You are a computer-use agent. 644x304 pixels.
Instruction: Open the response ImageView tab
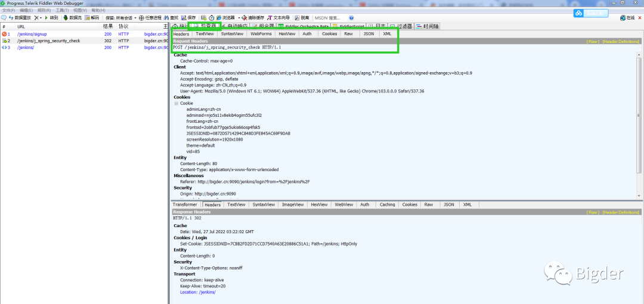pos(293,204)
